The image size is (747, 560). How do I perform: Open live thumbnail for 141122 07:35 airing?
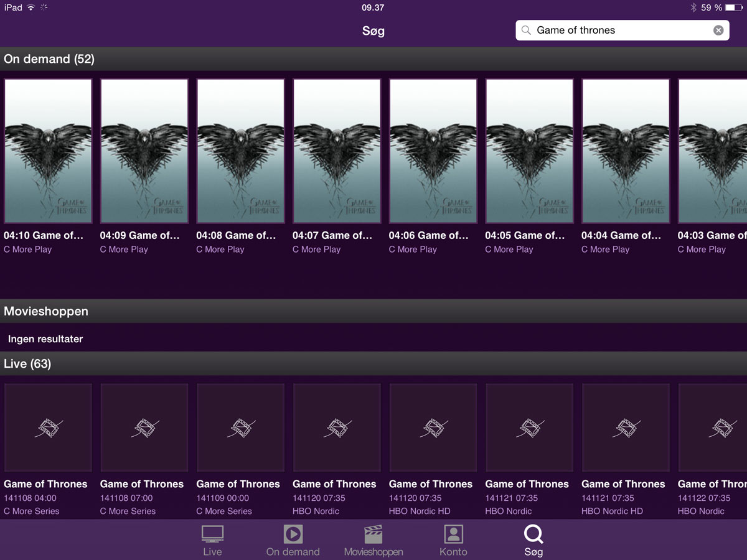(712, 427)
